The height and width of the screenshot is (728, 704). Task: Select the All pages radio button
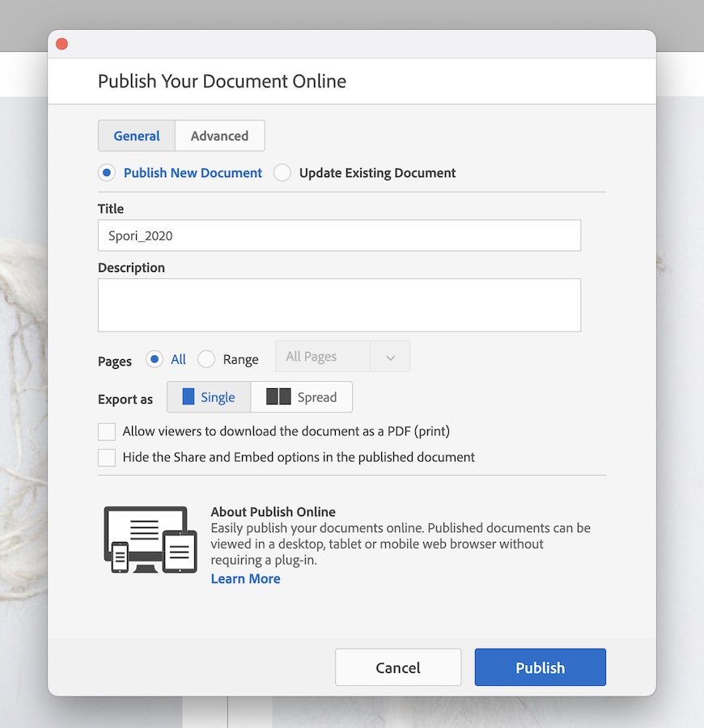click(155, 359)
